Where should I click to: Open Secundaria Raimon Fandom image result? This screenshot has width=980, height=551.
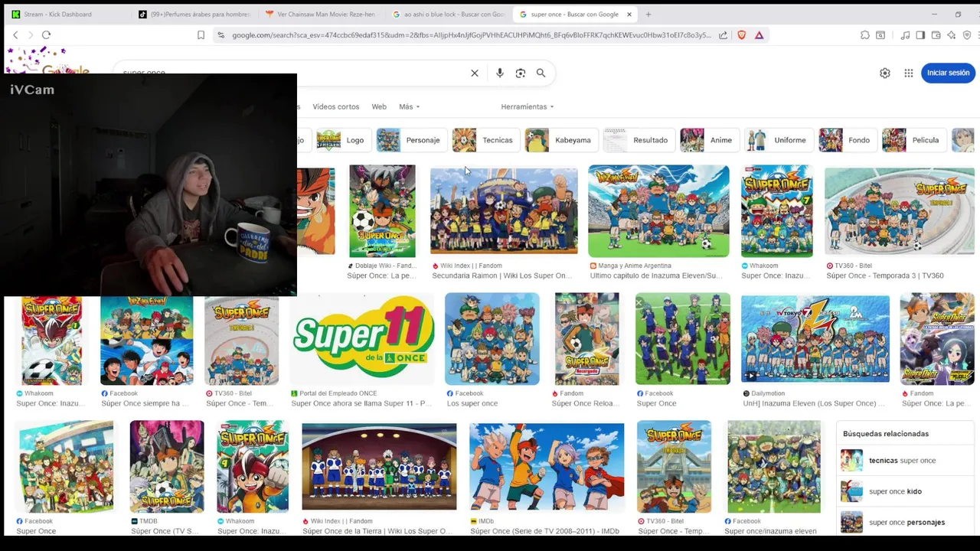(x=504, y=210)
